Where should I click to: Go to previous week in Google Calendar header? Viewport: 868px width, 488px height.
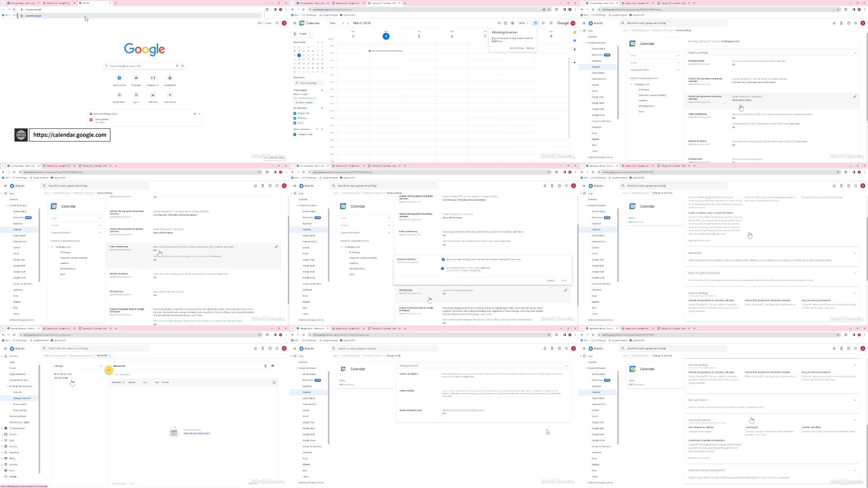343,23
